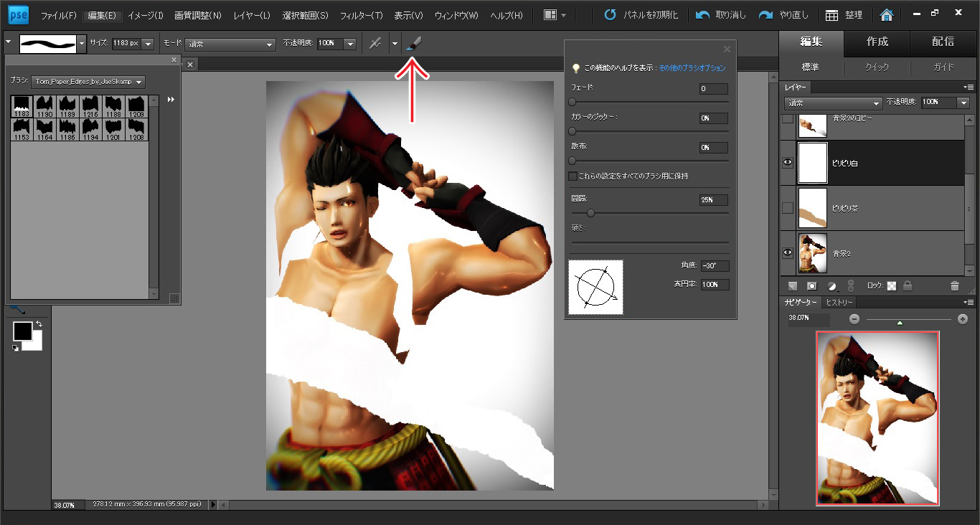Close the brush options popup

[727, 49]
